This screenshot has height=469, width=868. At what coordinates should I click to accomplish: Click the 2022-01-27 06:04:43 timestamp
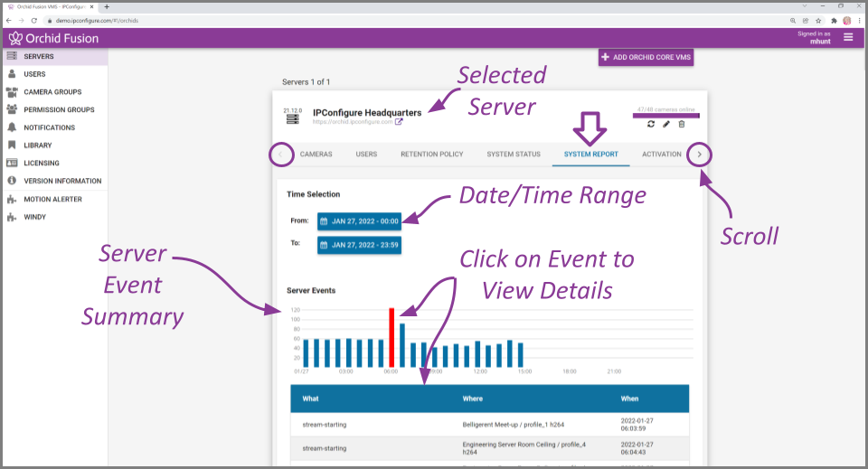pos(637,448)
